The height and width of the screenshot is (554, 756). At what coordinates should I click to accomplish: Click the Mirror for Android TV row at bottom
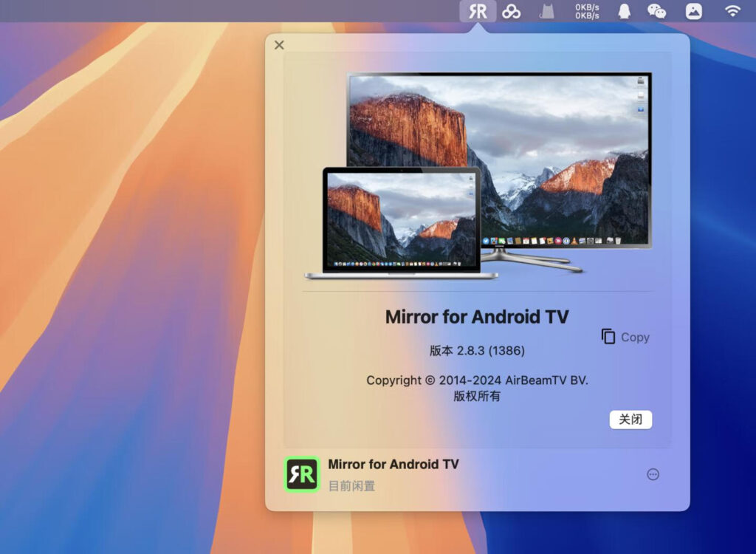point(393,465)
